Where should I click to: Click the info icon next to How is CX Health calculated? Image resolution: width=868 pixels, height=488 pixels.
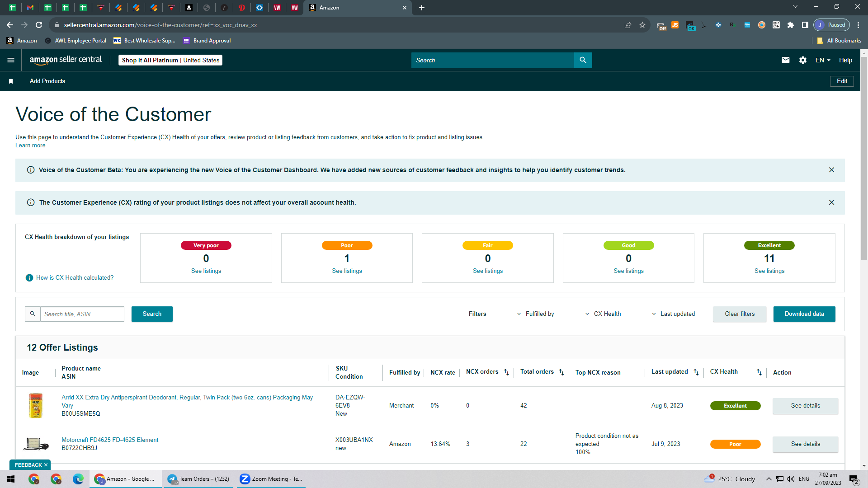click(x=29, y=278)
